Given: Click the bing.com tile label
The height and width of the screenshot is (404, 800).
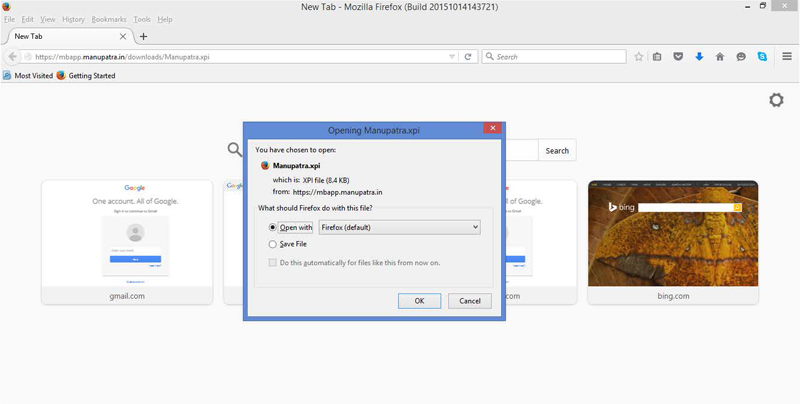Looking at the screenshot, I should [x=673, y=296].
